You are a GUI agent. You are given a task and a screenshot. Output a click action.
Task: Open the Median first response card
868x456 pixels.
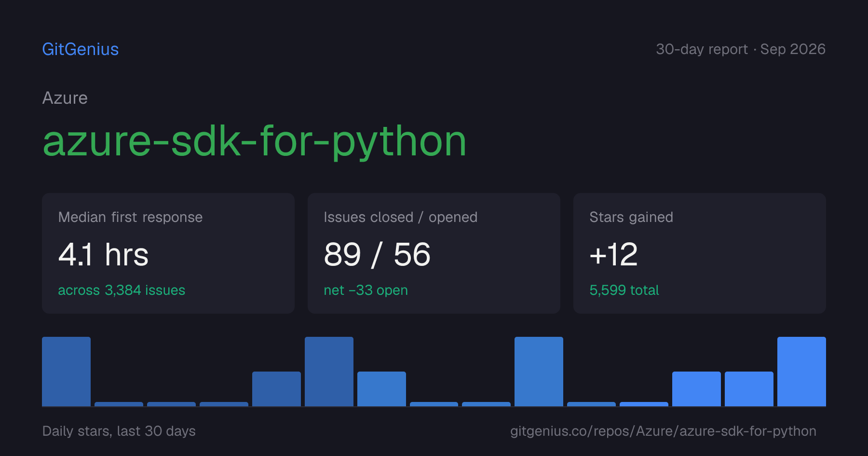pyautogui.click(x=168, y=253)
